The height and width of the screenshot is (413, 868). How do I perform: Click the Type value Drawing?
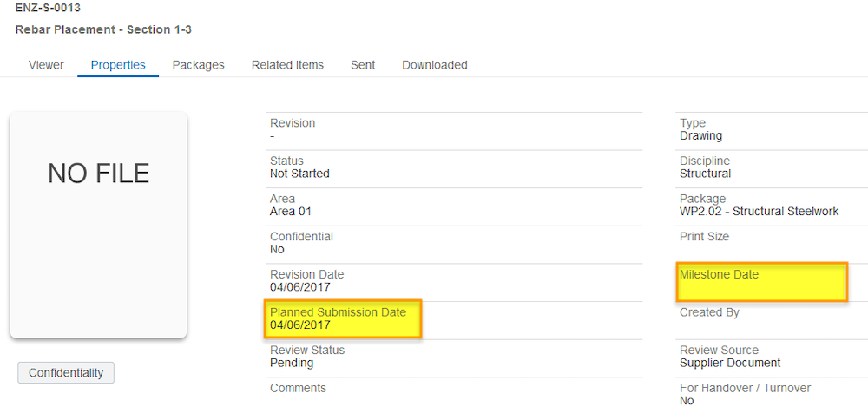click(x=700, y=135)
